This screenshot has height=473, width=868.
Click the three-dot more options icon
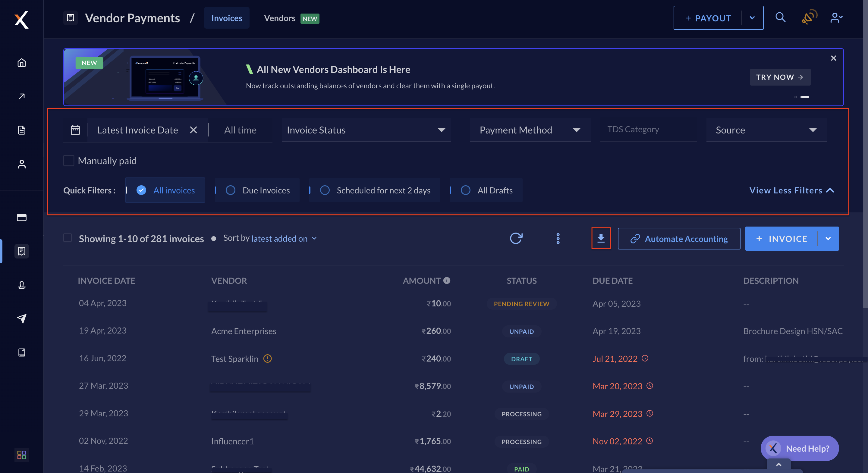tap(558, 238)
